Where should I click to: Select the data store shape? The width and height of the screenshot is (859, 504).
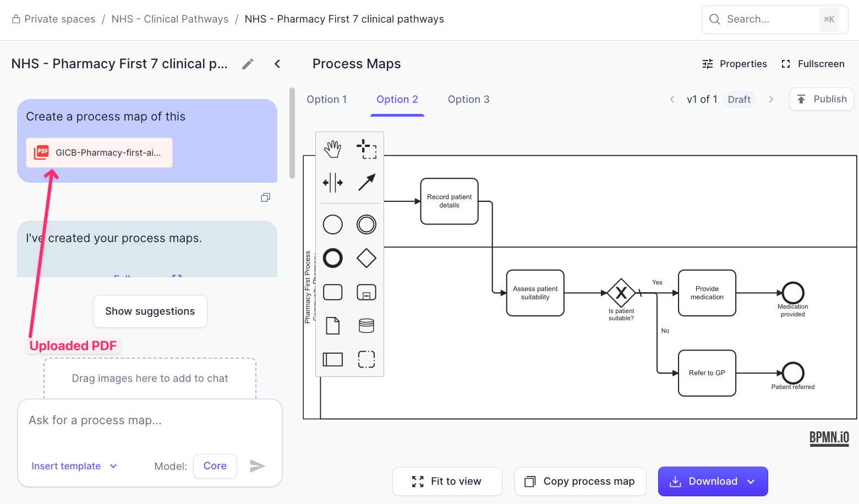[x=366, y=326]
